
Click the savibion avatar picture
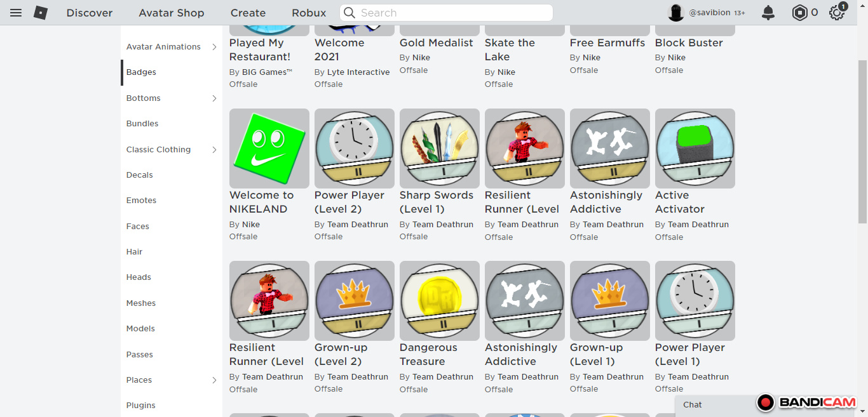coord(676,13)
